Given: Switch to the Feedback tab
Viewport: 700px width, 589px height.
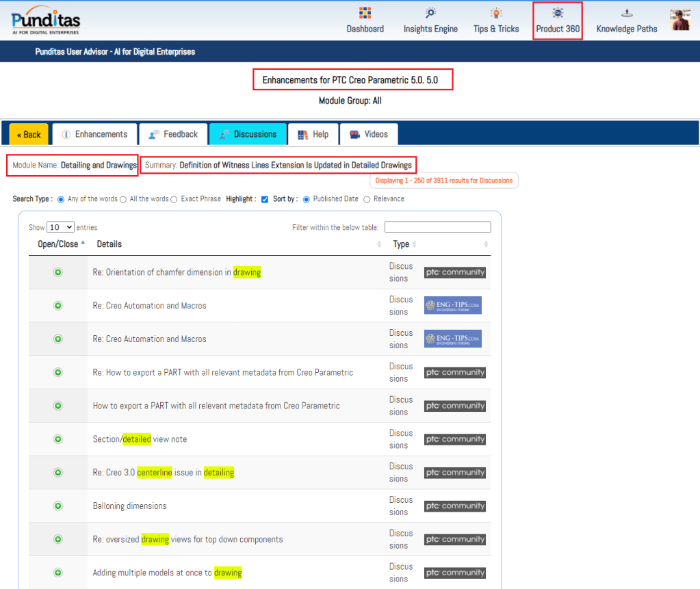Looking at the screenshot, I should (x=173, y=134).
